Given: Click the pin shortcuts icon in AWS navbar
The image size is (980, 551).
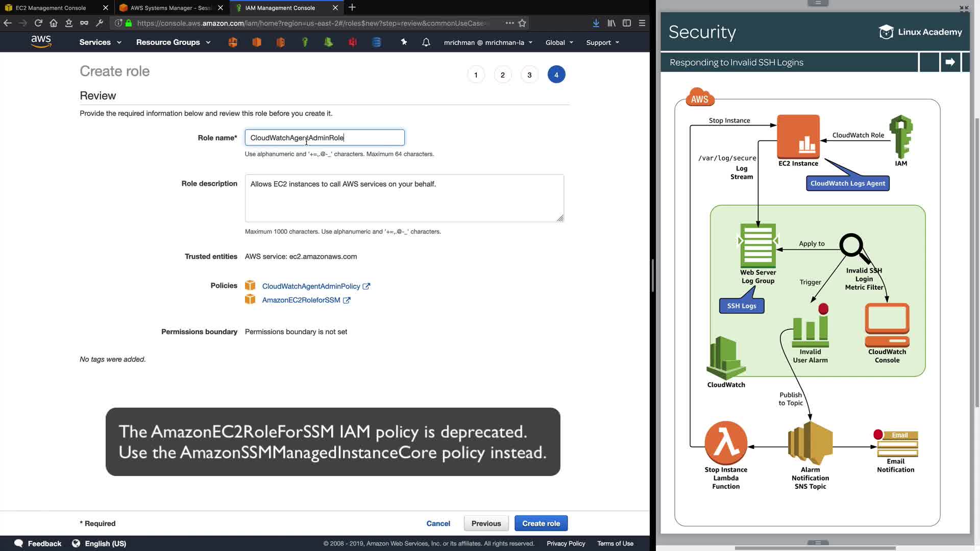Looking at the screenshot, I should pos(404,42).
